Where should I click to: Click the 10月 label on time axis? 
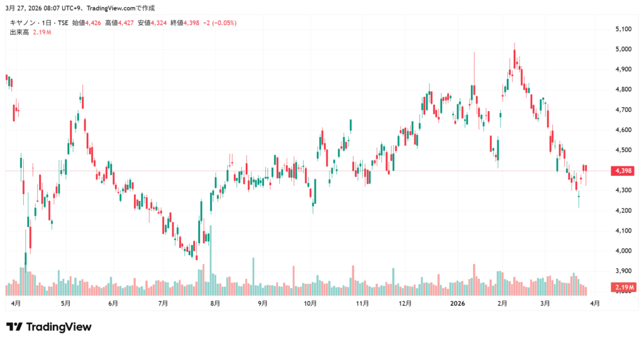coord(309,303)
